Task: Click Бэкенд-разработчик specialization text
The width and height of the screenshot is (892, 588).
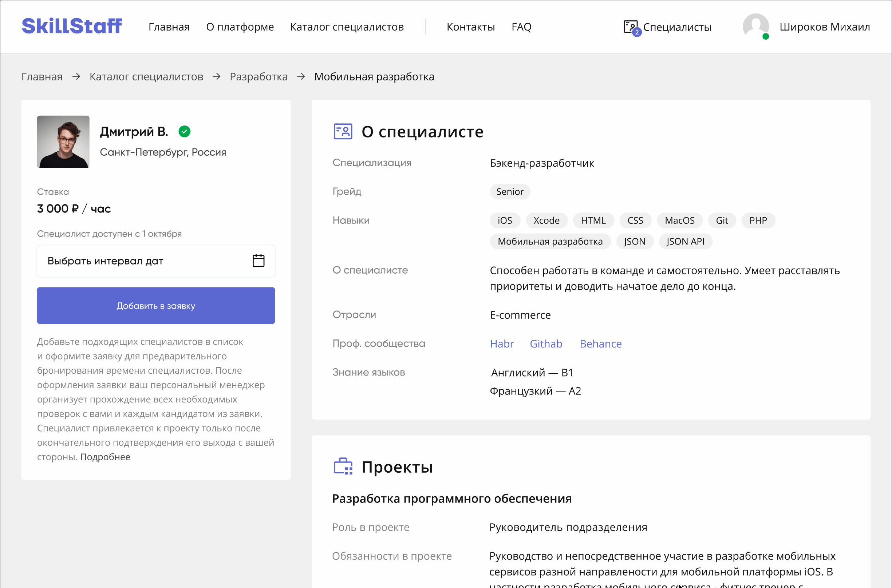Action: click(x=542, y=163)
